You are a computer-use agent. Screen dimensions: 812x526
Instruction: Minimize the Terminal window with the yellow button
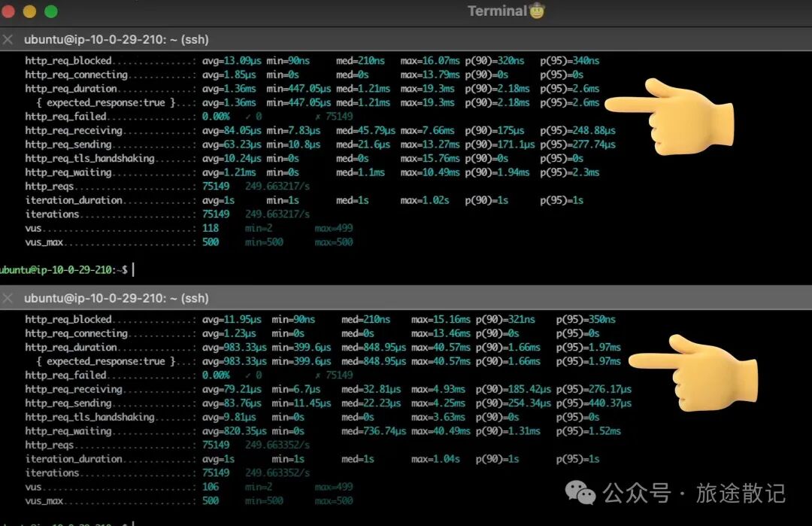[29, 11]
